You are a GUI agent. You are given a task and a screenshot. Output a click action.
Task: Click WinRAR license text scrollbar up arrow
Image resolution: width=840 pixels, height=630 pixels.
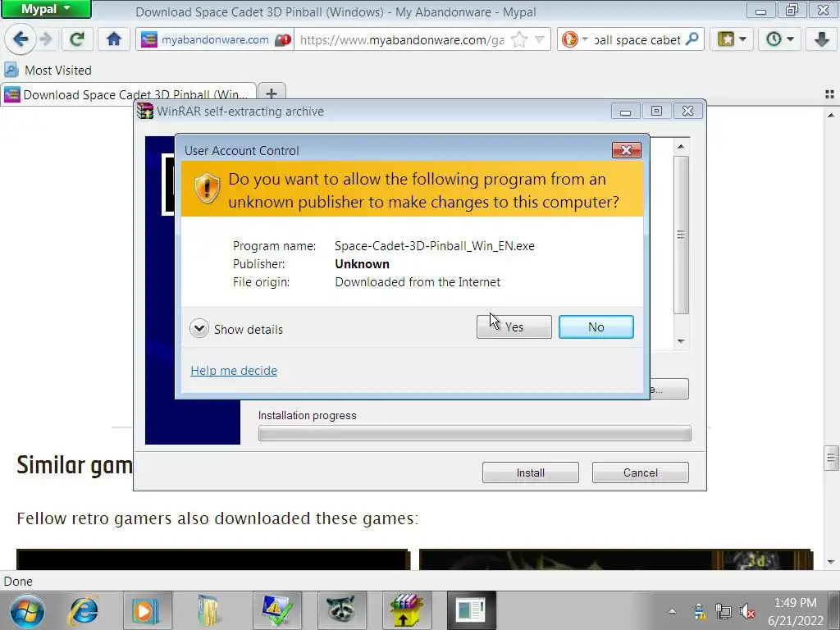pyautogui.click(x=681, y=147)
